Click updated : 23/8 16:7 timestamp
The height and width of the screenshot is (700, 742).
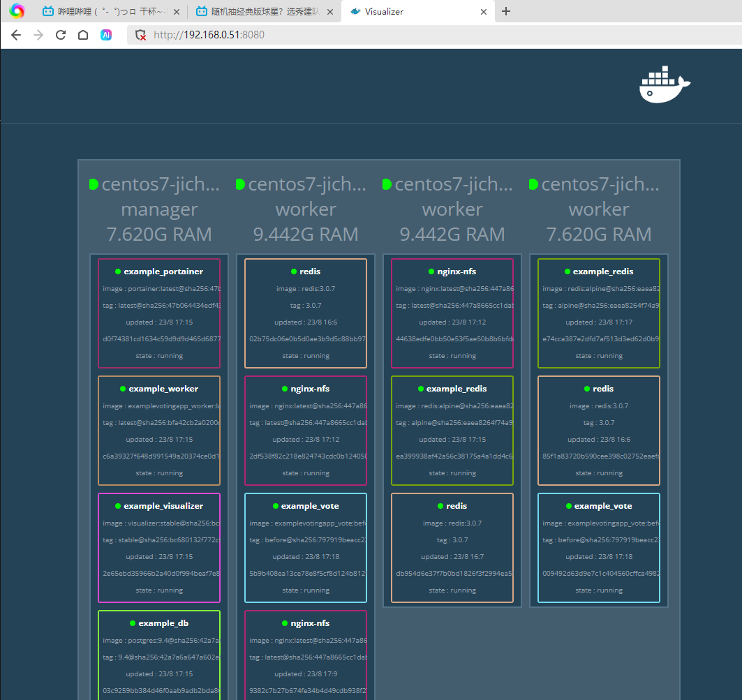pos(452,557)
